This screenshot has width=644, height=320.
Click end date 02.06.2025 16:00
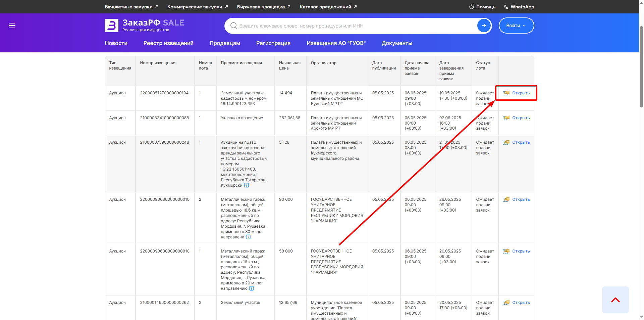click(x=450, y=123)
